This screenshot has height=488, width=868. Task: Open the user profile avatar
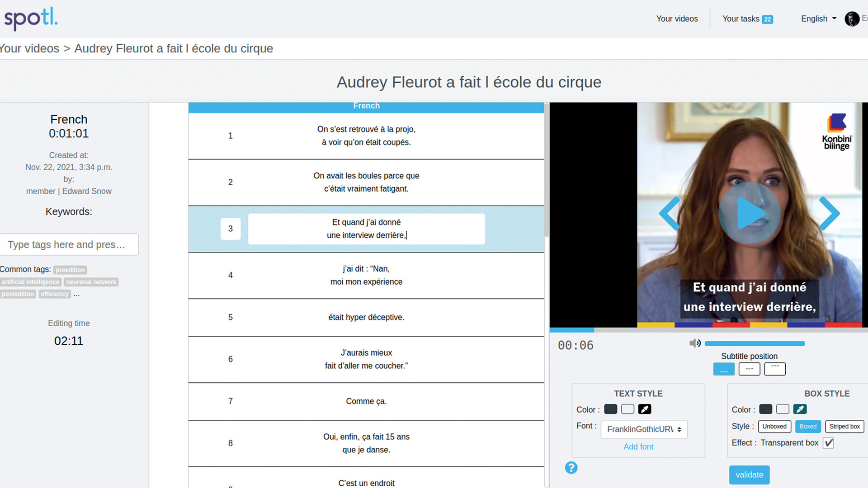point(852,19)
